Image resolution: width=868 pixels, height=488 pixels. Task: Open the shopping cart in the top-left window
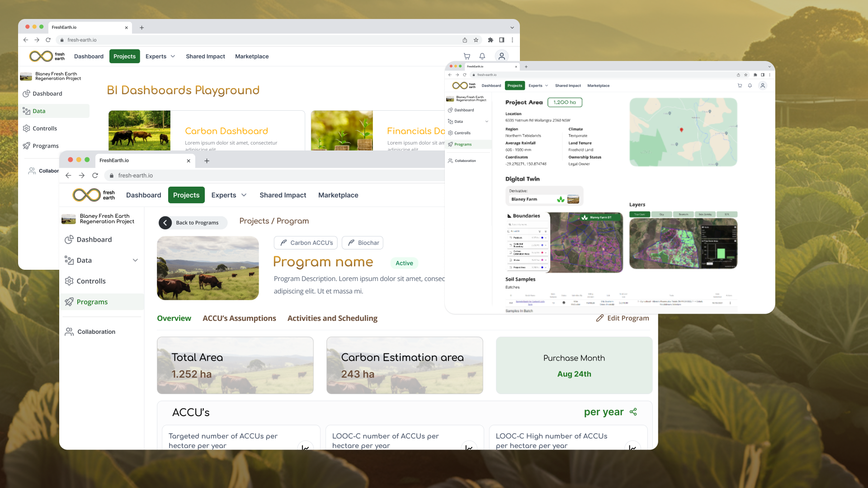click(x=467, y=56)
